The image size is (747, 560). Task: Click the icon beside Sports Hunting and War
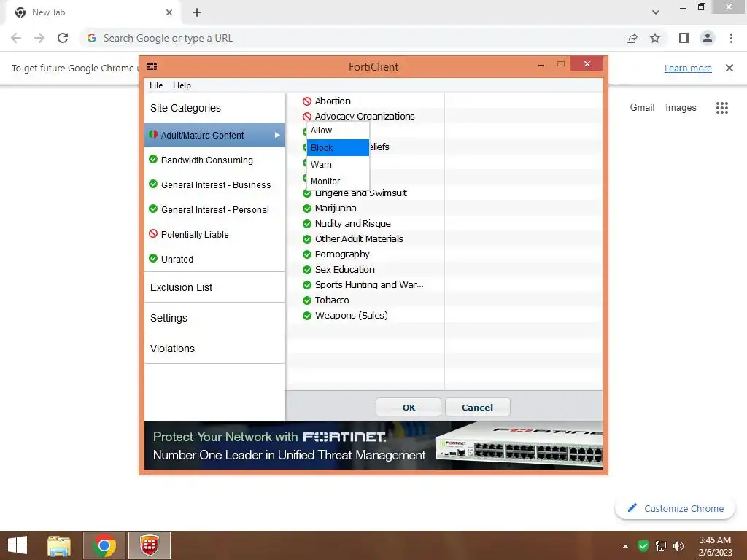coord(307,285)
